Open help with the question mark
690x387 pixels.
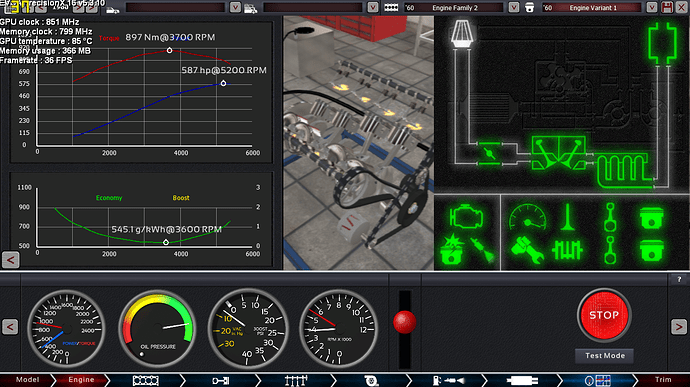coord(679,279)
